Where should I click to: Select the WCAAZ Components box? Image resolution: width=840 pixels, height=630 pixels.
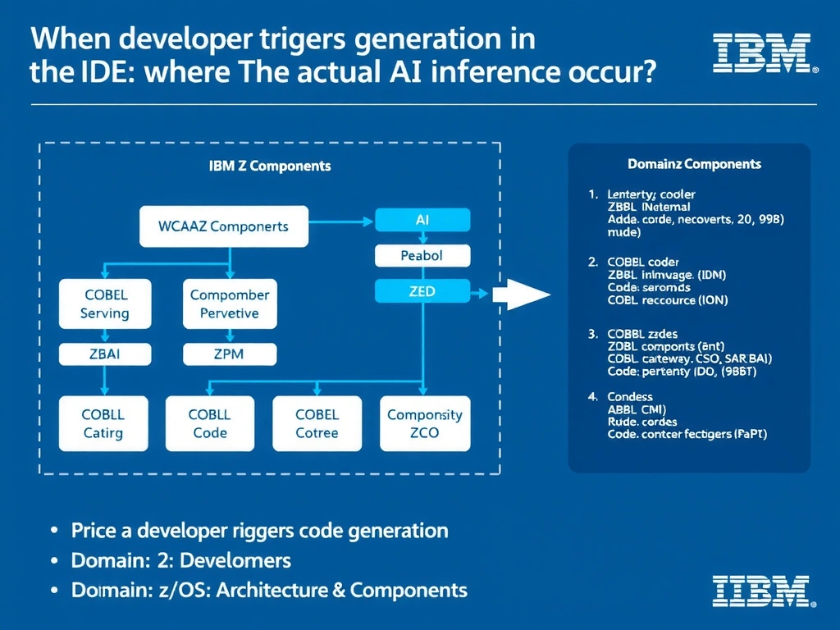coord(224,226)
